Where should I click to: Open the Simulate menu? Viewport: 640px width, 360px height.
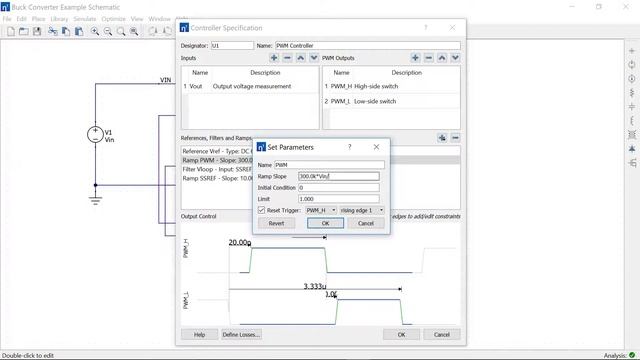84,19
